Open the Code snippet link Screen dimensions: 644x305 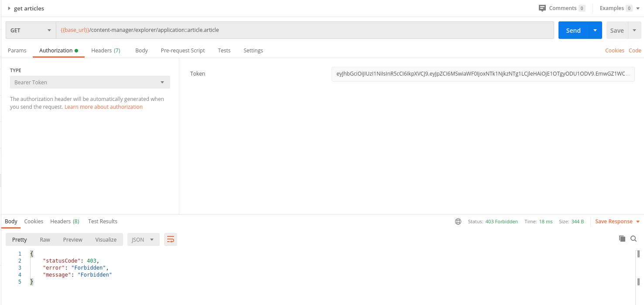635,50
